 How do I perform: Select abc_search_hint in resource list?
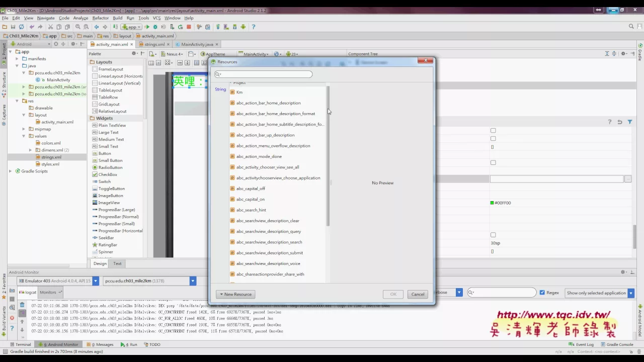pyautogui.click(x=251, y=210)
